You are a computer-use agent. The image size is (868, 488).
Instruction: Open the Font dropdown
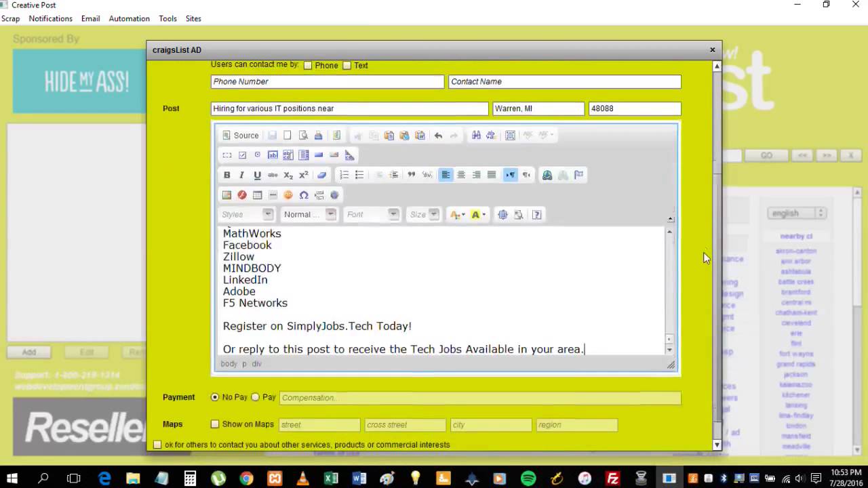(x=372, y=215)
